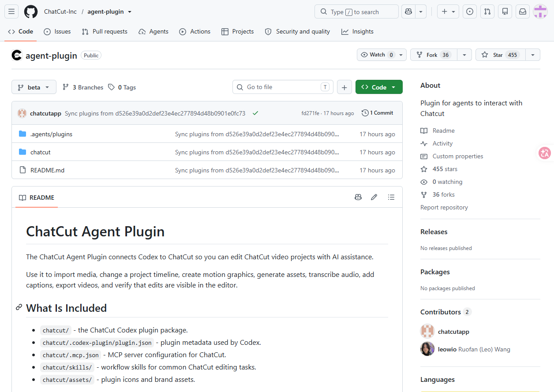The image size is (554, 392).
Task: Click the translate floating icon at right edge
Action: [545, 153]
